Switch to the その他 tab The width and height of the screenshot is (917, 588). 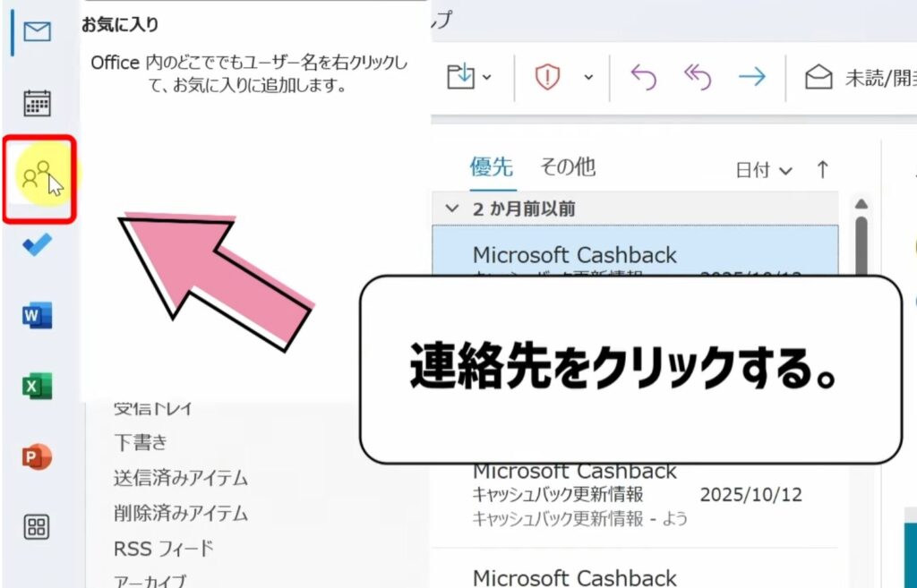[x=567, y=166]
